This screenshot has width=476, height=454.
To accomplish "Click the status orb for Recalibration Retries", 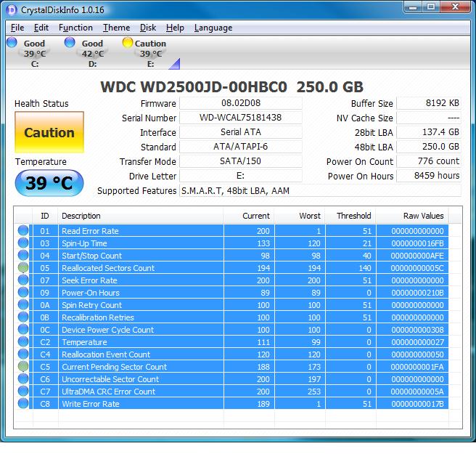I will click(x=23, y=317).
